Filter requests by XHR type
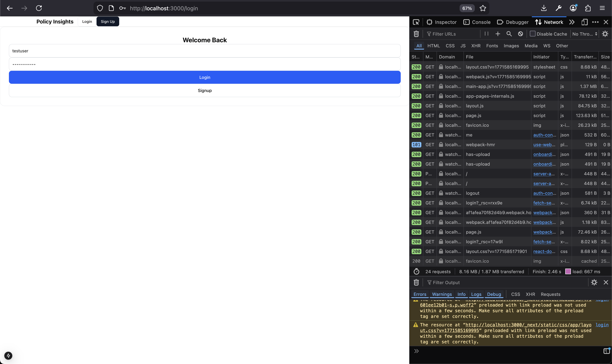Image resolution: width=612 pixels, height=364 pixels. (476, 46)
